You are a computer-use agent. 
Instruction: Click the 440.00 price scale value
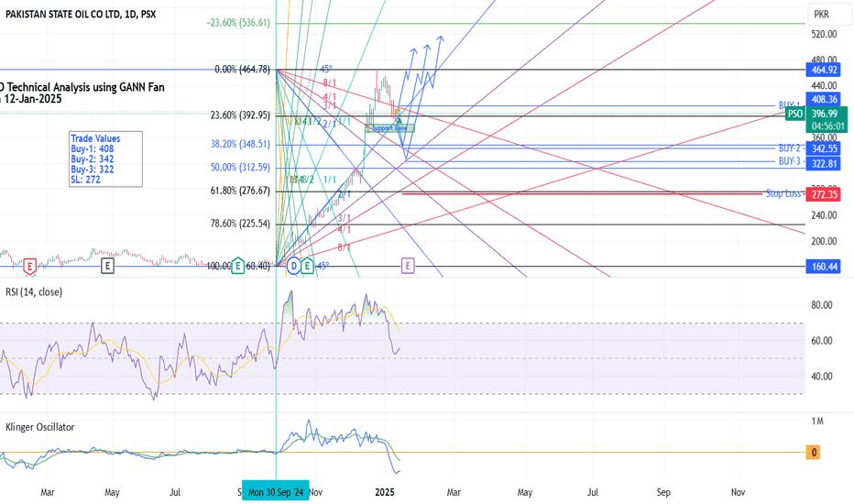824,85
